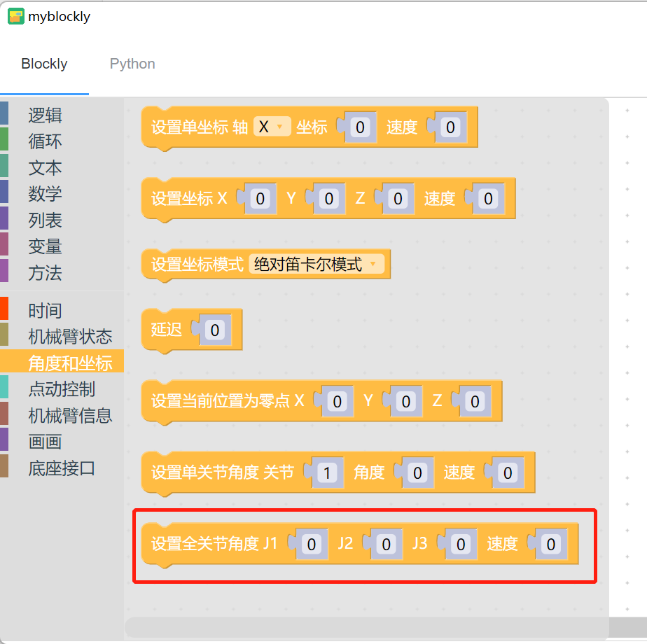Viewport: 647px width, 644px height.
Task: Click J1 value in 设置全关节角度 block
Action: tap(312, 544)
